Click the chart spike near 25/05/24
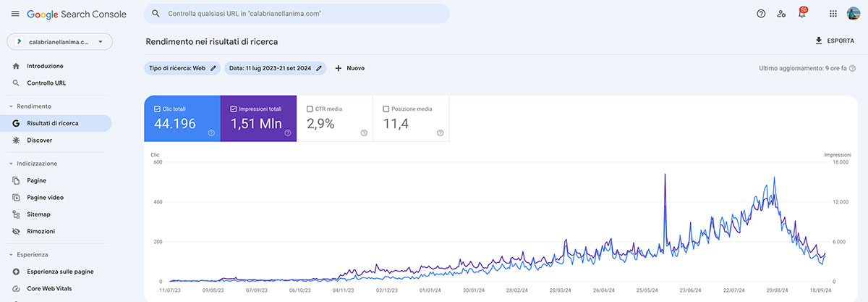 (665, 176)
